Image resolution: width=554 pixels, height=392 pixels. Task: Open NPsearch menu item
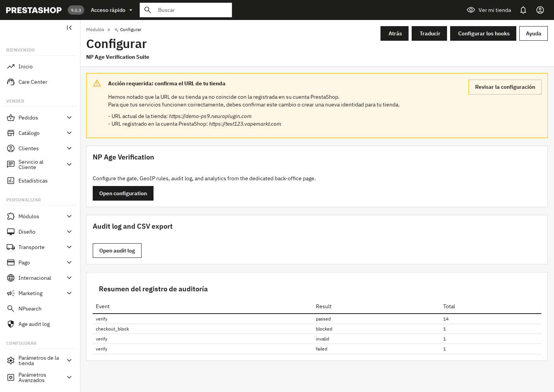pyautogui.click(x=40, y=309)
